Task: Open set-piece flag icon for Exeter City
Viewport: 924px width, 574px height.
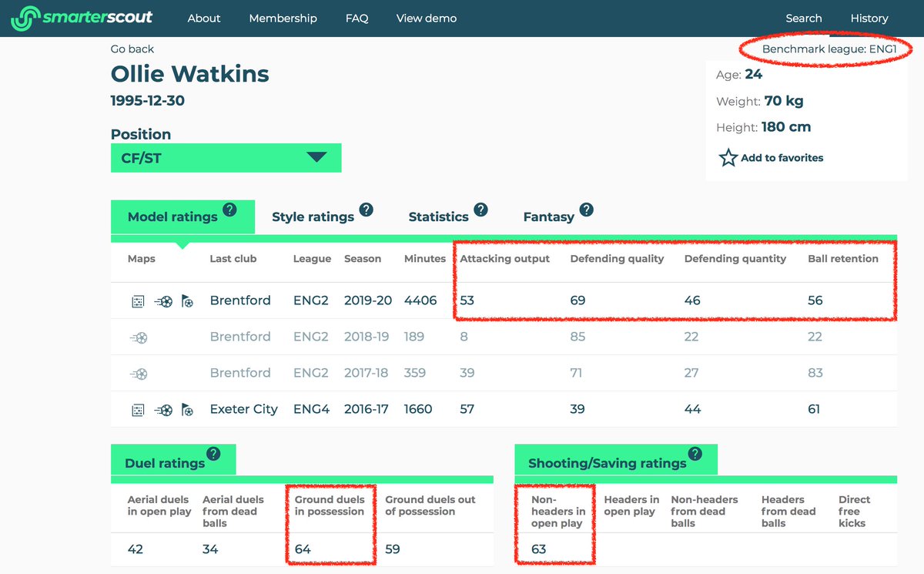Action: (x=187, y=410)
